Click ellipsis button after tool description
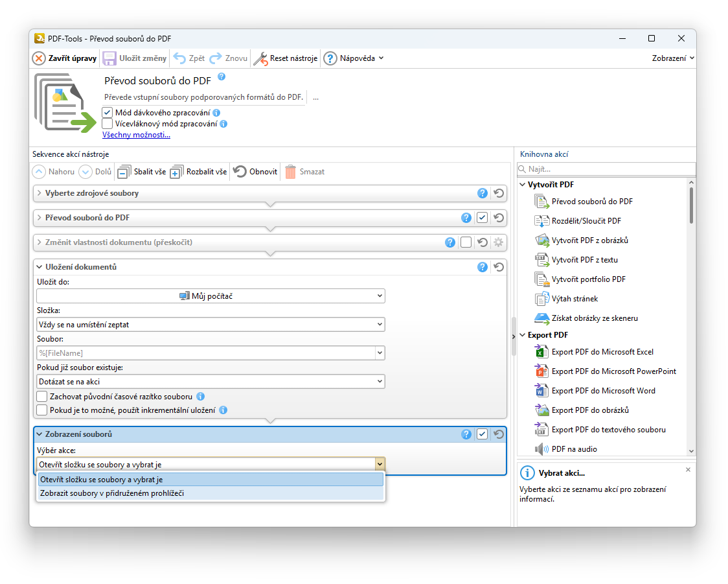728x584 pixels. (315, 98)
